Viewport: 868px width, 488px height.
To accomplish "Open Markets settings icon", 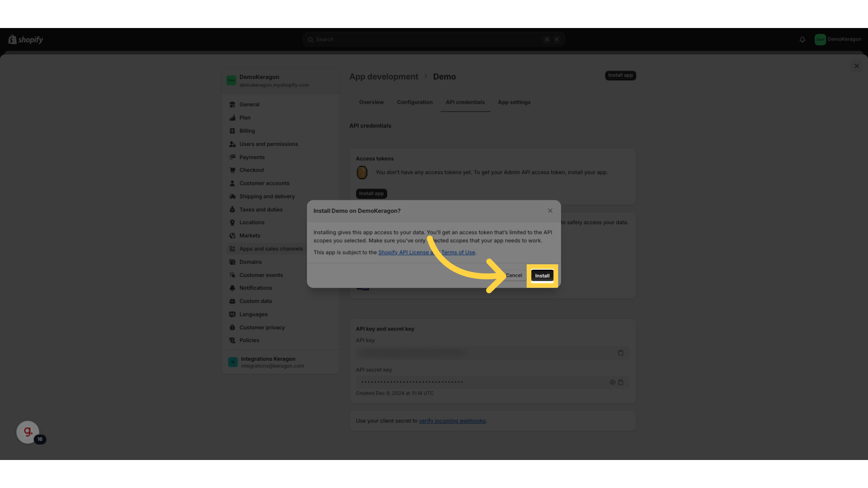I will (x=232, y=236).
